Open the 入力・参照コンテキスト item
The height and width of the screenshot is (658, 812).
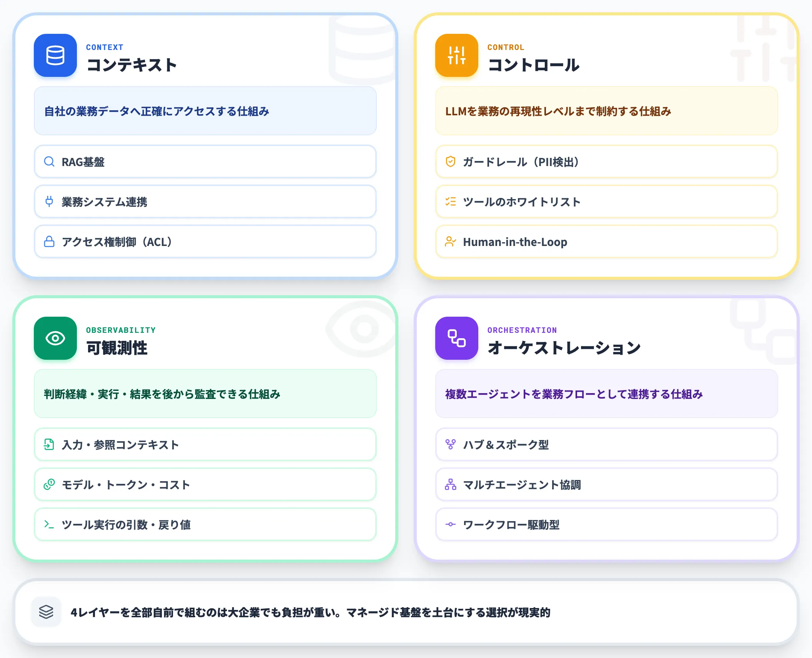pyautogui.click(x=205, y=445)
